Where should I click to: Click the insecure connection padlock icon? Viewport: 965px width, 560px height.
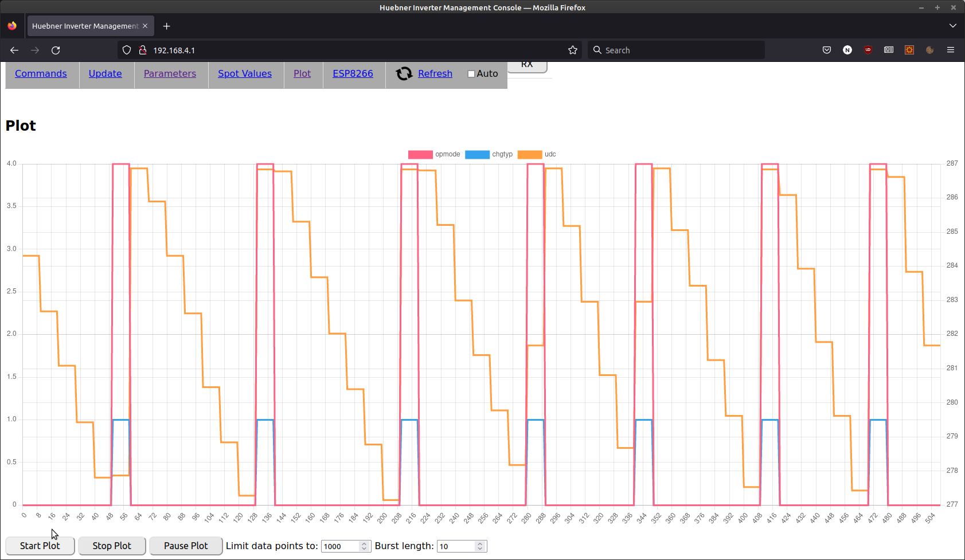(143, 50)
